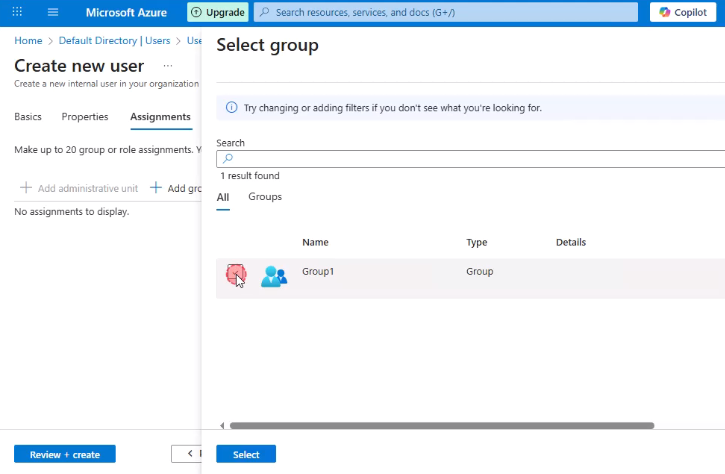Click the 'No assignments to display.' text
Image resolution: width=725 pixels, height=474 pixels.
pos(72,211)
